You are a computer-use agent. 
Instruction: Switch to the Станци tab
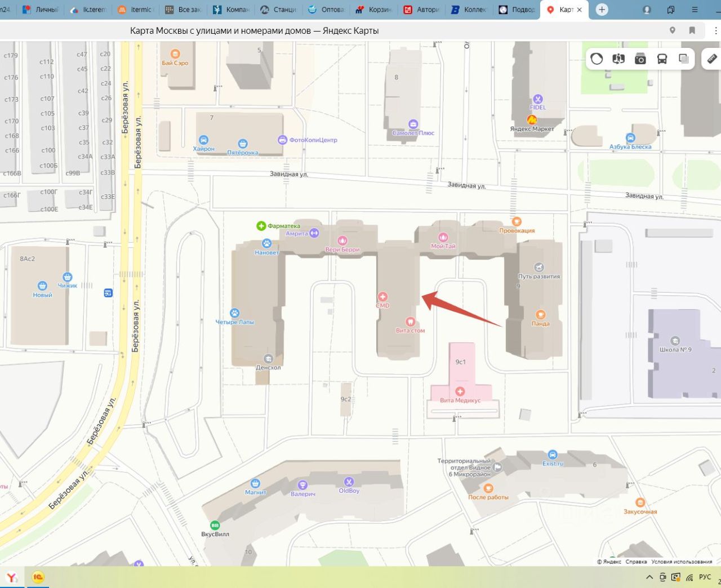click(279, 10)
